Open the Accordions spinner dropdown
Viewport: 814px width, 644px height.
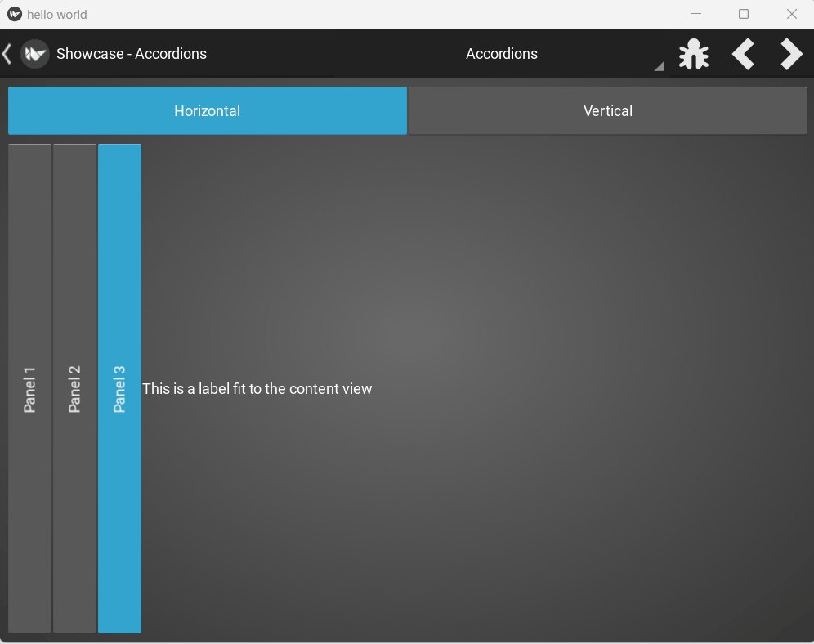click(502, 54)
